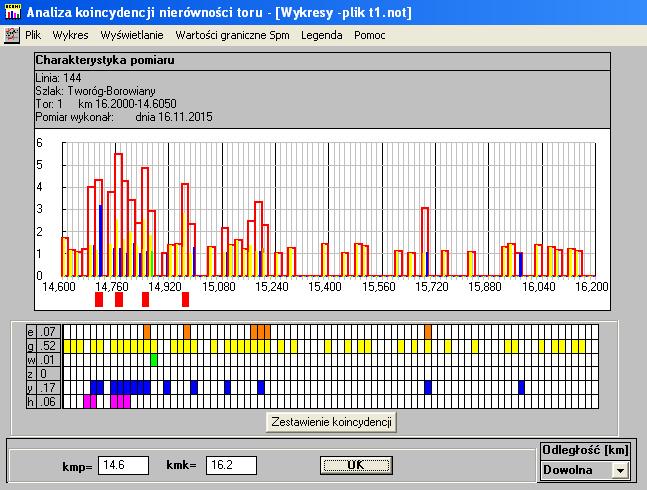Open the Plik menu
The image size is (647, 490).
point(33,35)
